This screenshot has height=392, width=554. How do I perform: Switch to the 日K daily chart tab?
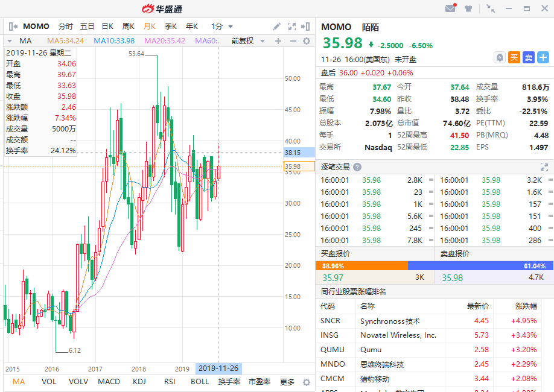point(107,27)
